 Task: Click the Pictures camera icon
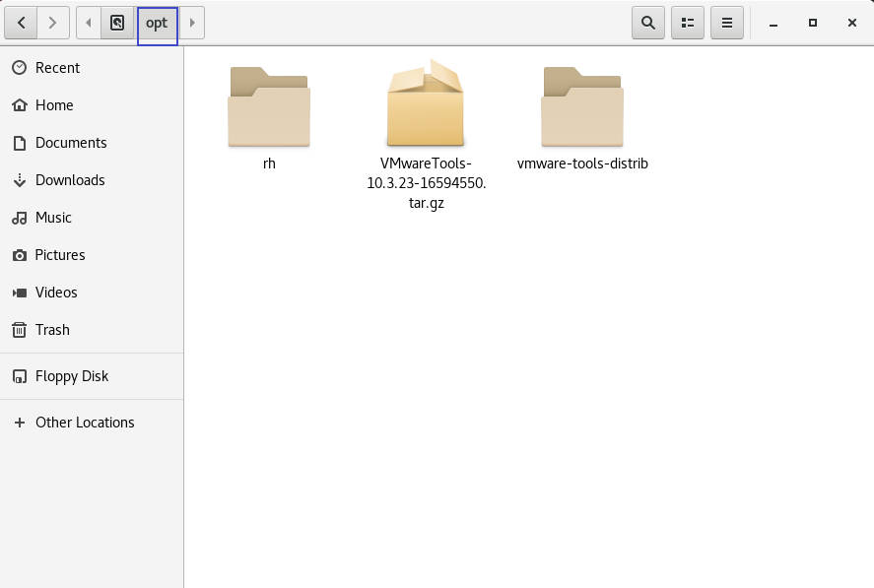pyautogui.click(x=20, y=255)
